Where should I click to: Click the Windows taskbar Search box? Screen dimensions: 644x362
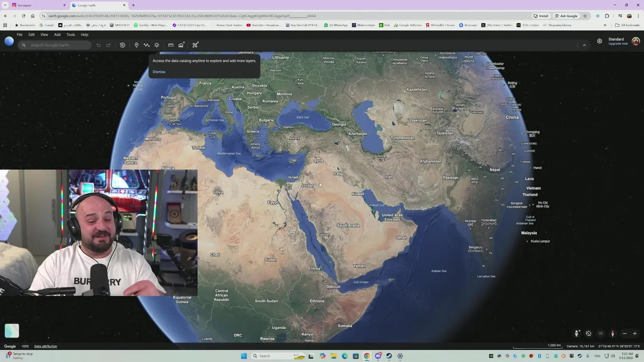[x=278, y=356]
